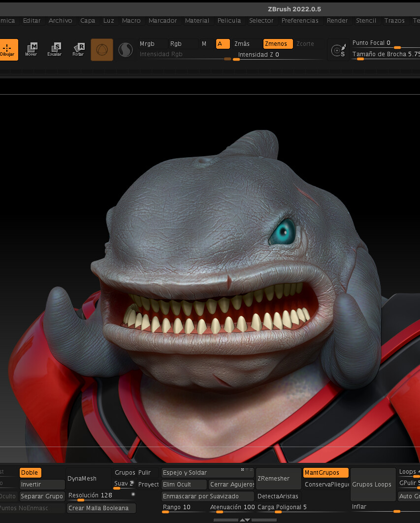Select the Escalar scale tool

tap(55, 50)
